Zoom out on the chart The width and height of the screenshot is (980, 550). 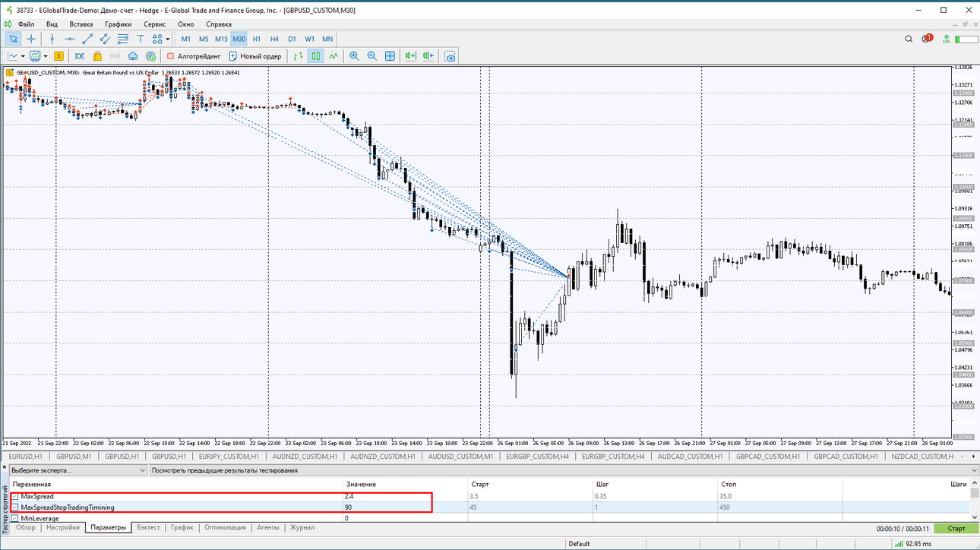pyautogui.click(x=372, y=56)
